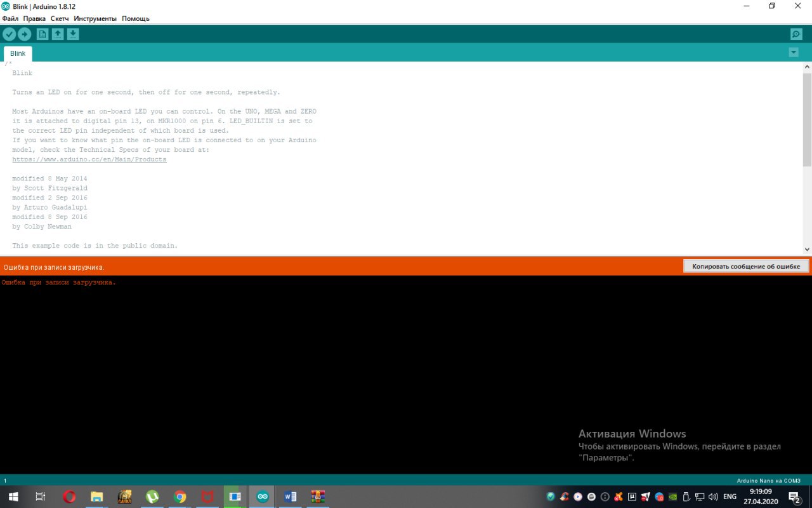Screen dimensions: 812x508
Task: Click the green shield tray icon
Action: pyautogui.click(x=551, y=497)
